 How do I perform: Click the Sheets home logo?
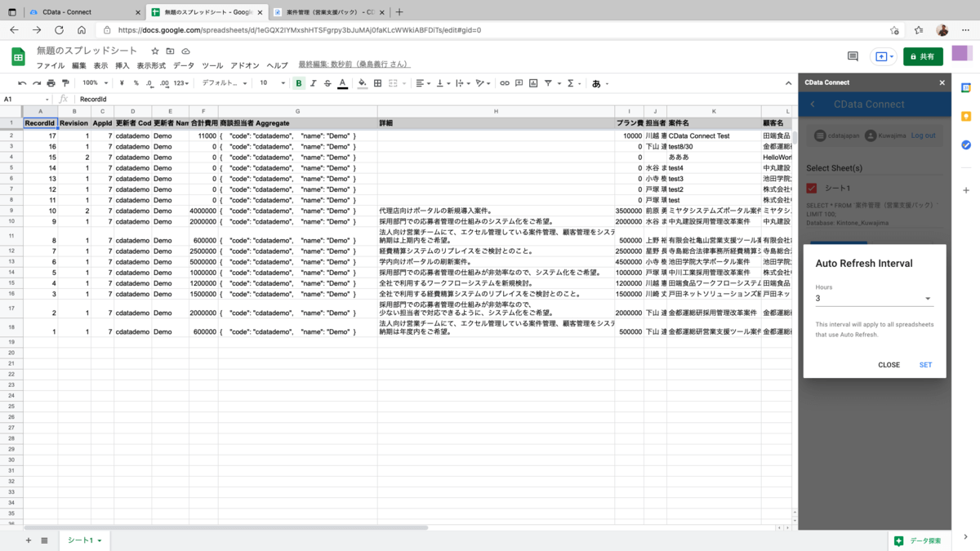pyautogui.click(x=18, y=56)
